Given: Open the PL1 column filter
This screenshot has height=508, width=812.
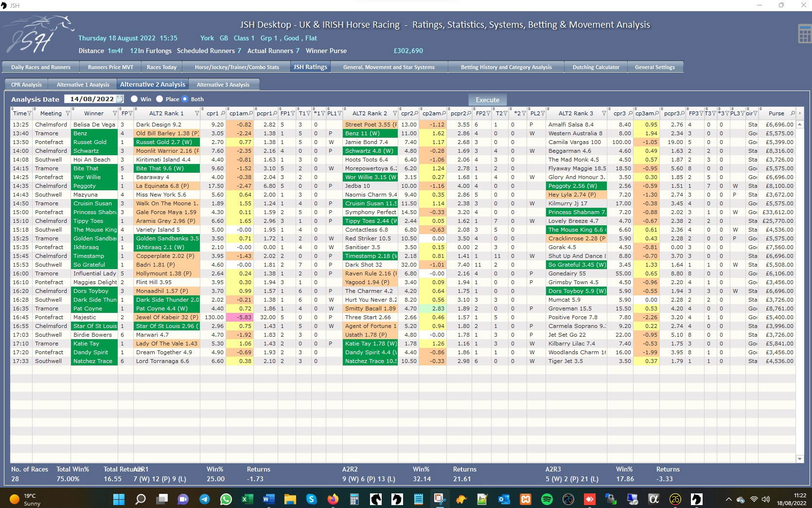Looking at the screenshot, I should [339, 113].
